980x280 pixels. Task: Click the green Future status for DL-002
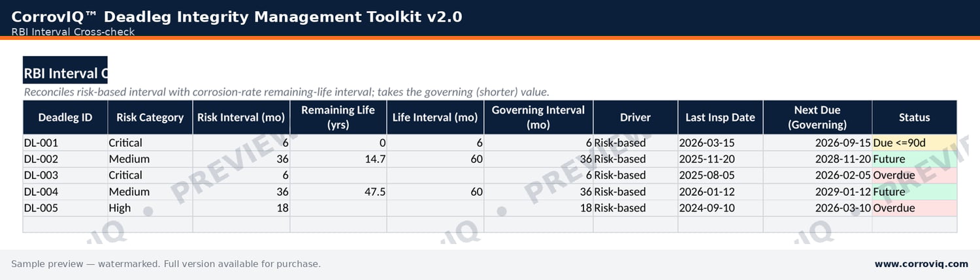[915, 159]
